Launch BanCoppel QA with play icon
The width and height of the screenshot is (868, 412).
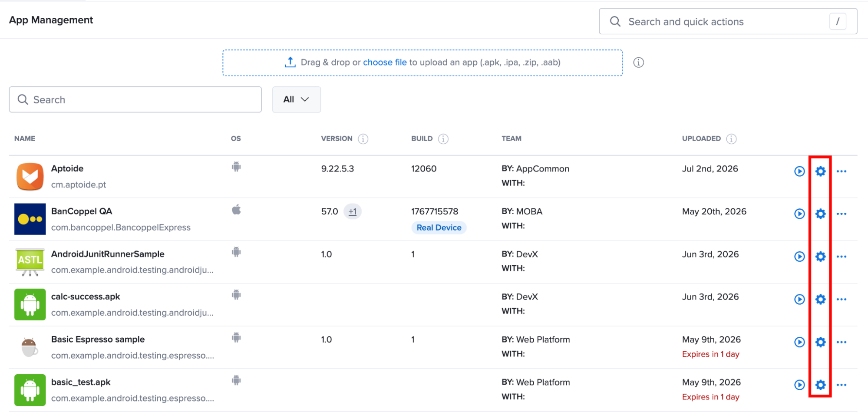tap(799, 214)
